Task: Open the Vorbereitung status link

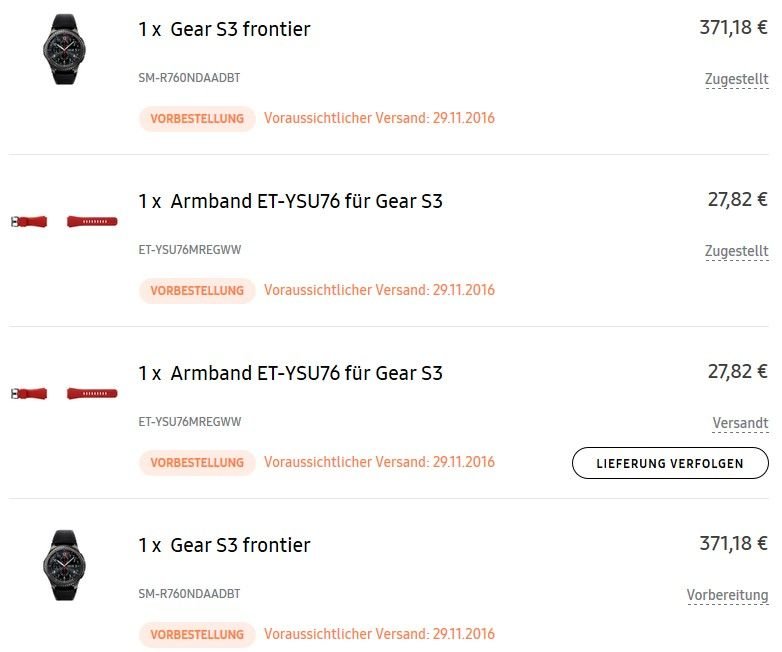Action: [x=727, y=595]
